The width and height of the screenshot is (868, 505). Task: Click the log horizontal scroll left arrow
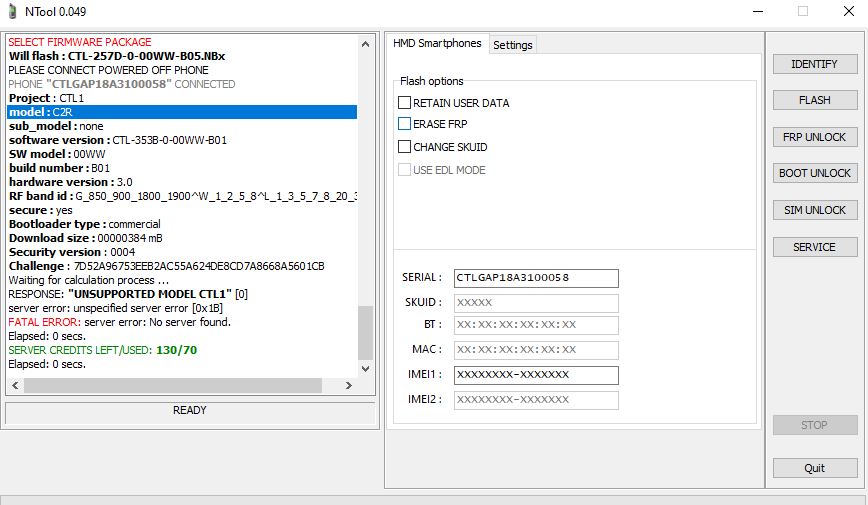click(x=16, y=385)
